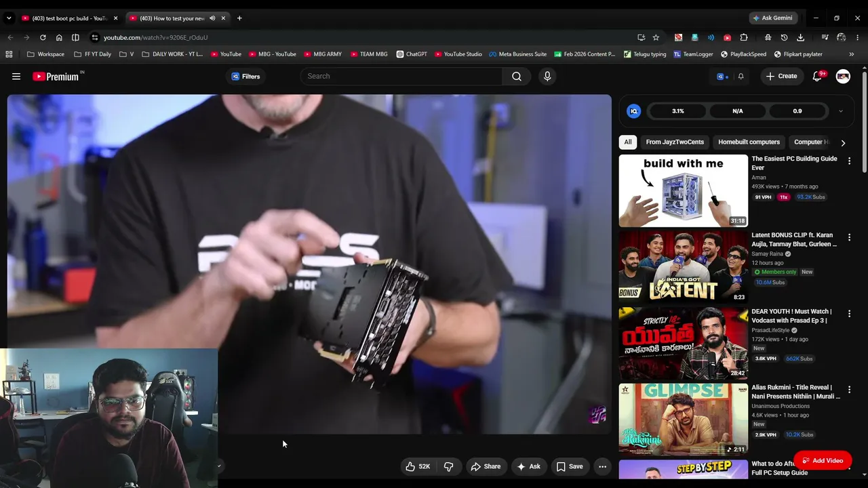Open The Easiest PC Building Guide thumbnail
868x488 pixels.
pos(683,190)
